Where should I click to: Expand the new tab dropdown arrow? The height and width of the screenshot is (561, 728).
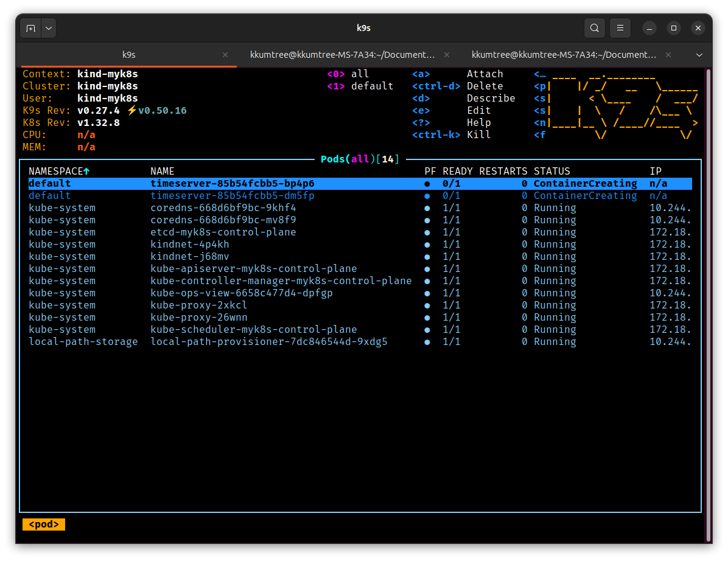(x=49, y=29)
